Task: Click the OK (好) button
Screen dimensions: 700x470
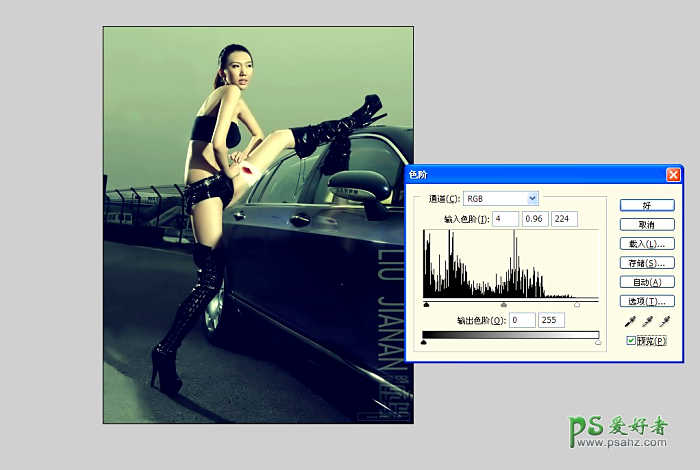Action: [x=646, y=205]
